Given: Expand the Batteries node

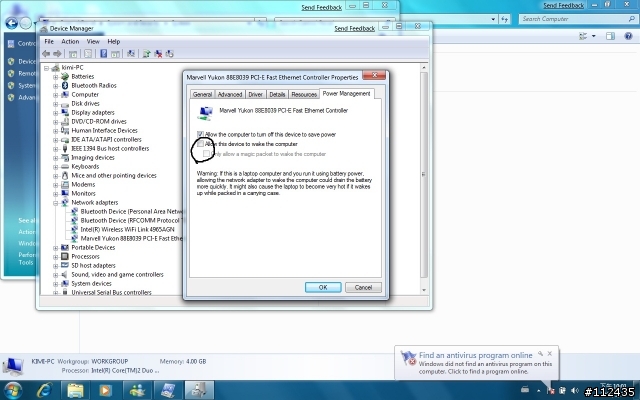Looking at the screenshot, I should coord(56,77).
